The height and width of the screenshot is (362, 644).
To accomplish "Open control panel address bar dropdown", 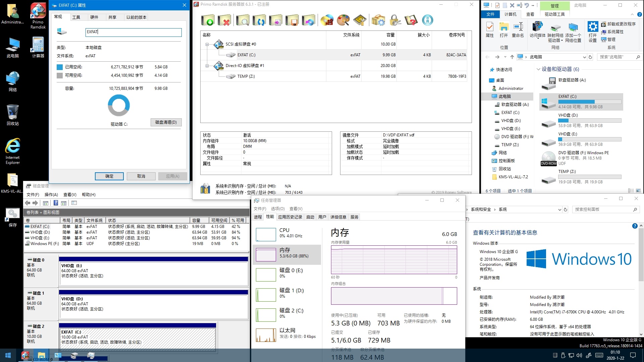I will [x=559, y=210].
